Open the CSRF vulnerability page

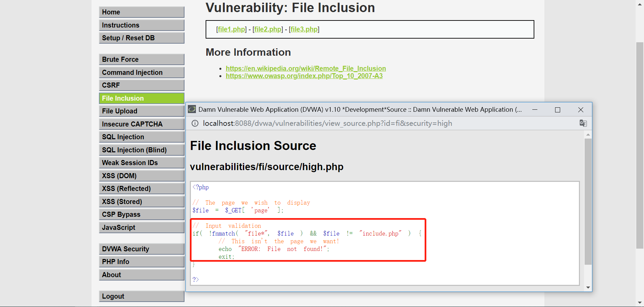142,85
